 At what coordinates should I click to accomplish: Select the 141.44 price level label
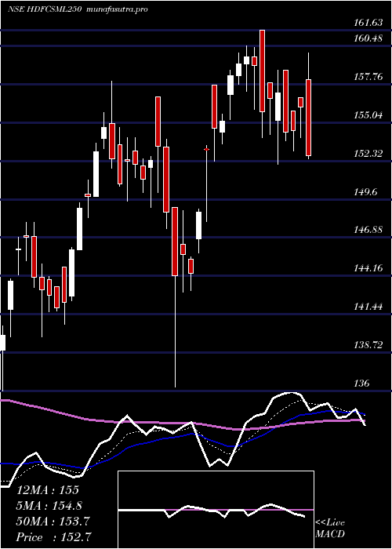[x=368, y=307]
